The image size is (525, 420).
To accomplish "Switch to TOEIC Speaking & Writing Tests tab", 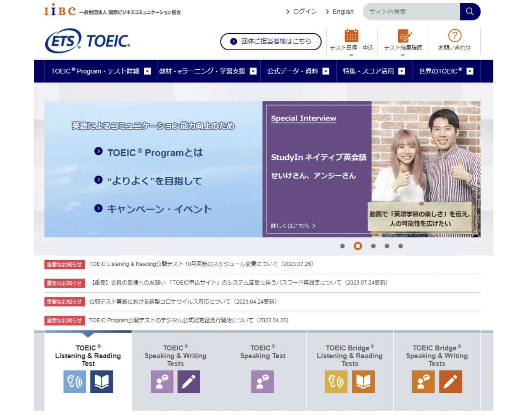I will pos(176,356).
